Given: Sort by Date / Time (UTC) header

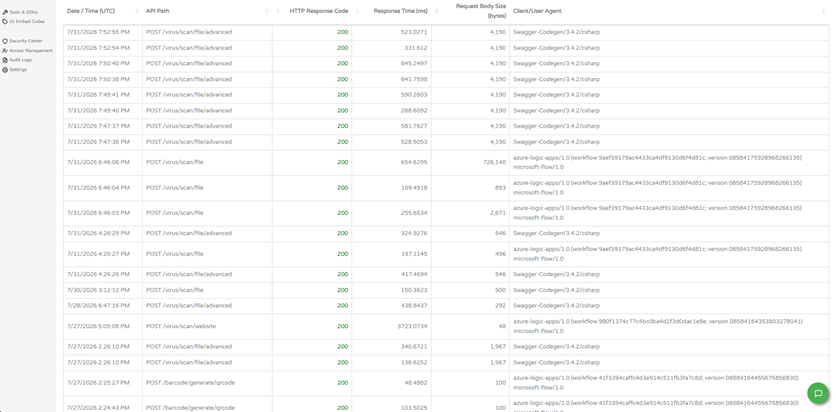Looking at the screenshot, I should click(x=91, y=11).
